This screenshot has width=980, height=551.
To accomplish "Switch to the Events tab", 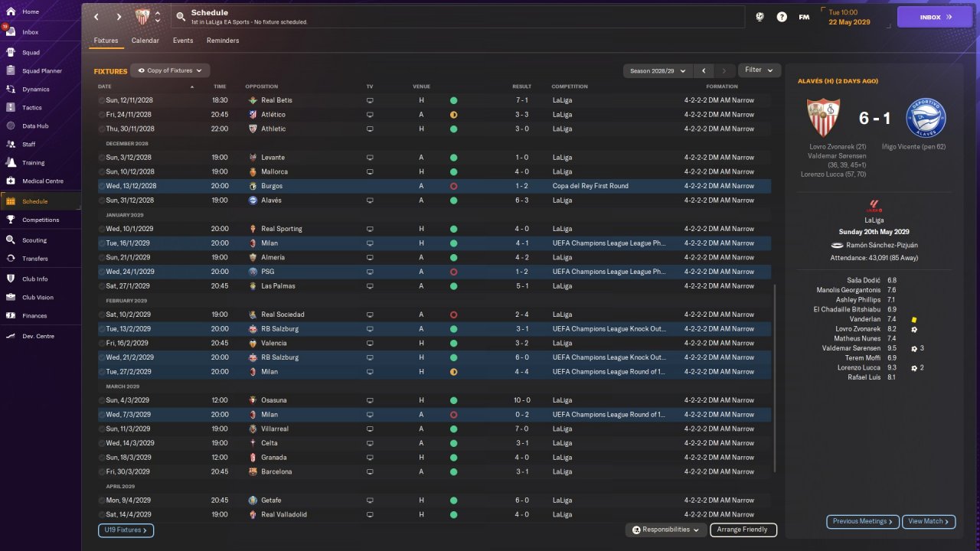I will (x=183, y=41).
